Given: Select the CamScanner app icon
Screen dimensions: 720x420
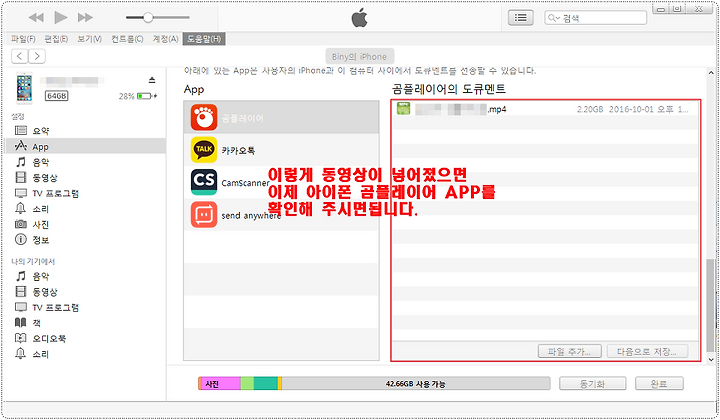Looking at the screenshot, I should tap(204, 182).
